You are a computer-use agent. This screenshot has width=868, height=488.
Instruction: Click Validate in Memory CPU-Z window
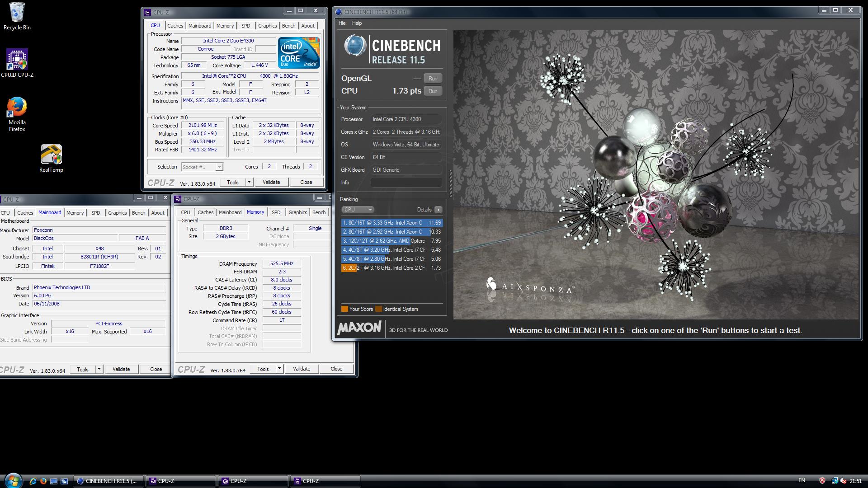[x=302, y=369]
